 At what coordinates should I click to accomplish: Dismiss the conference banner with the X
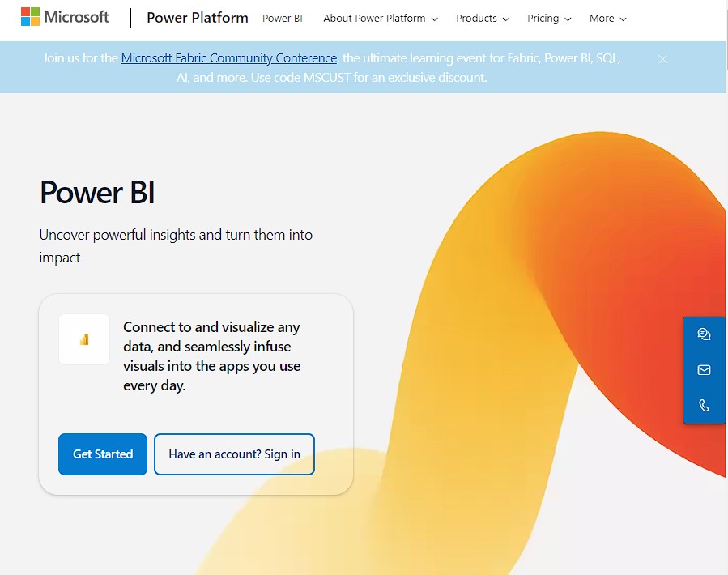click(662, 59)
